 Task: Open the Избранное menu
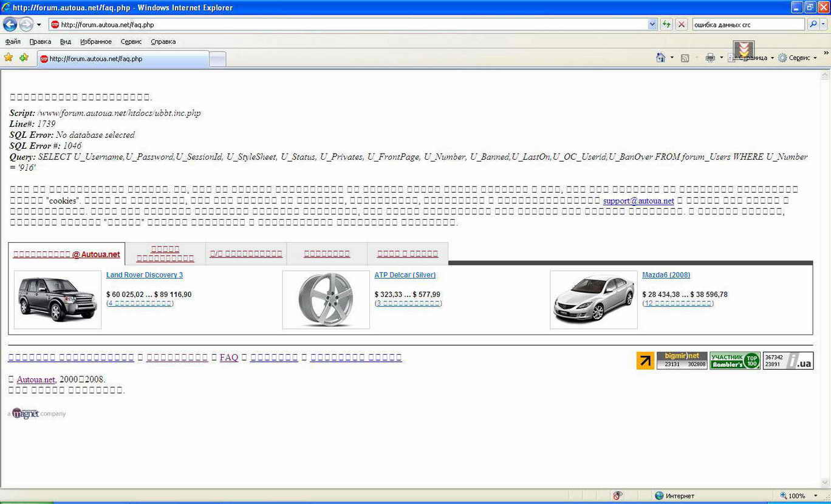pyautogui.click(x=95, y=41)
